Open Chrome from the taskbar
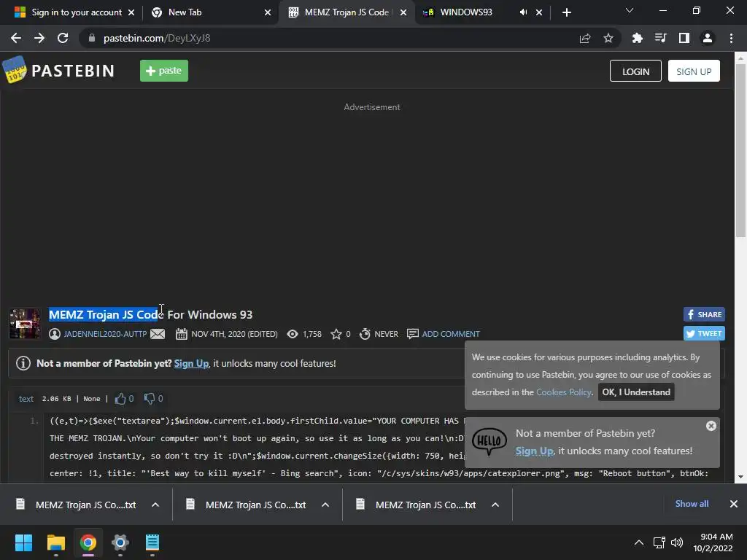747x560 pixels. [x=88, y=542]
